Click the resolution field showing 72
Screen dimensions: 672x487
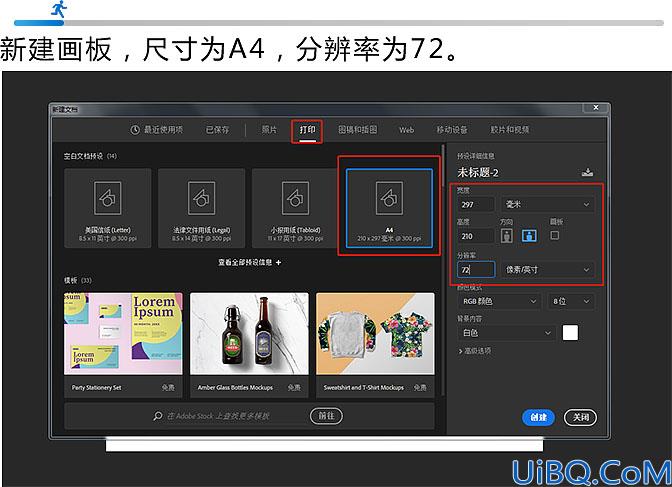[476, 270]
